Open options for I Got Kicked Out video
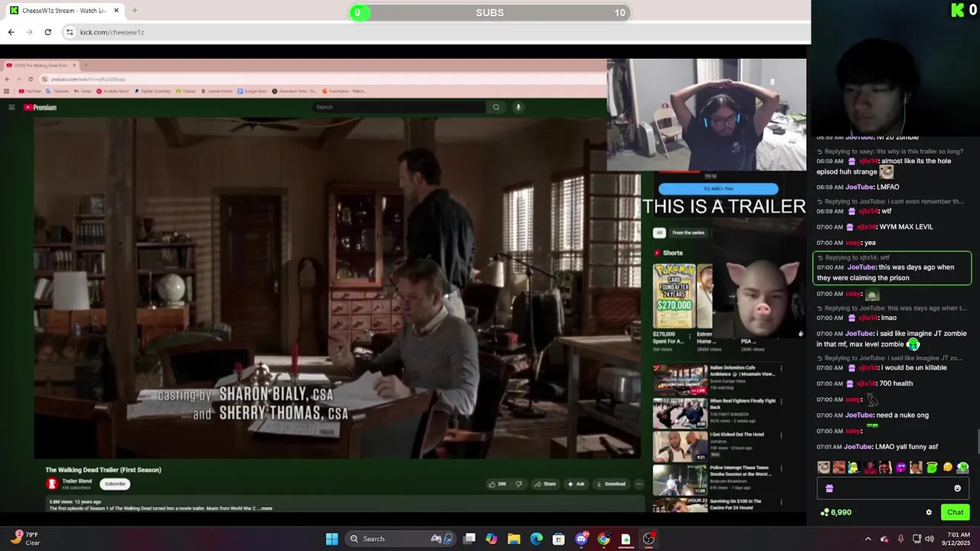The image size is (980, 551). pyautogui.click(x=781, y=435)
